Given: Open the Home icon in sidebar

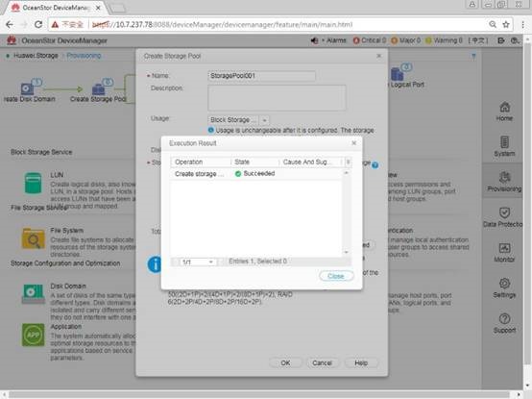Looking at the screenshot, I should [504, 108].
